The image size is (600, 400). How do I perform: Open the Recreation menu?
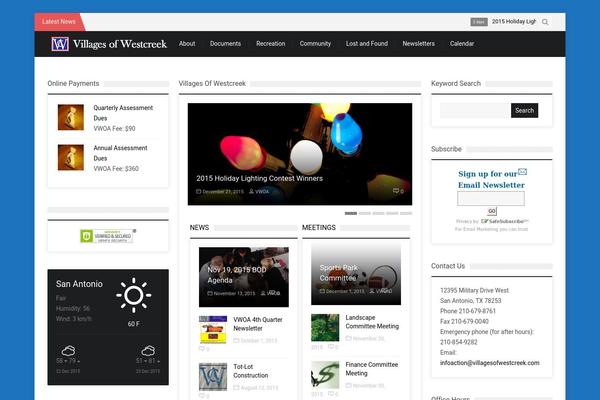point(271,44)
